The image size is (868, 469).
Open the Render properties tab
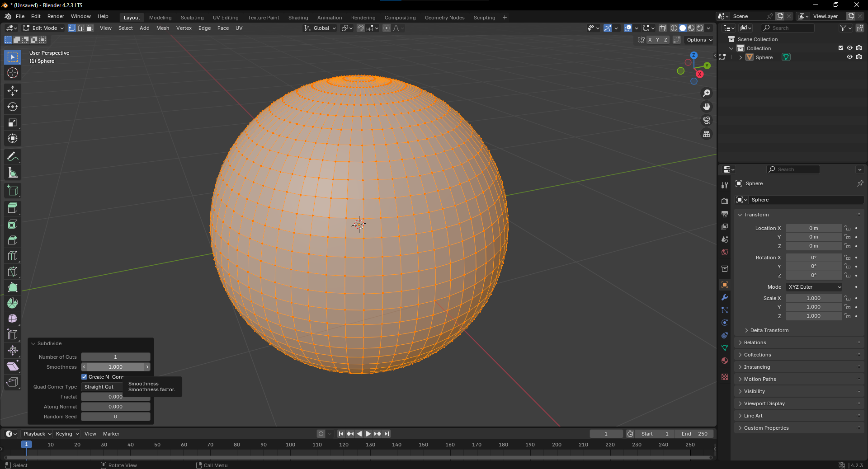click(x=724, y=201)
